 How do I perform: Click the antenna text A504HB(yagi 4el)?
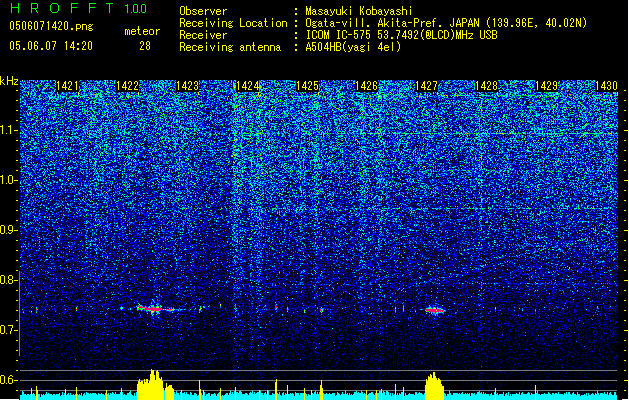[x=353, y=47]
